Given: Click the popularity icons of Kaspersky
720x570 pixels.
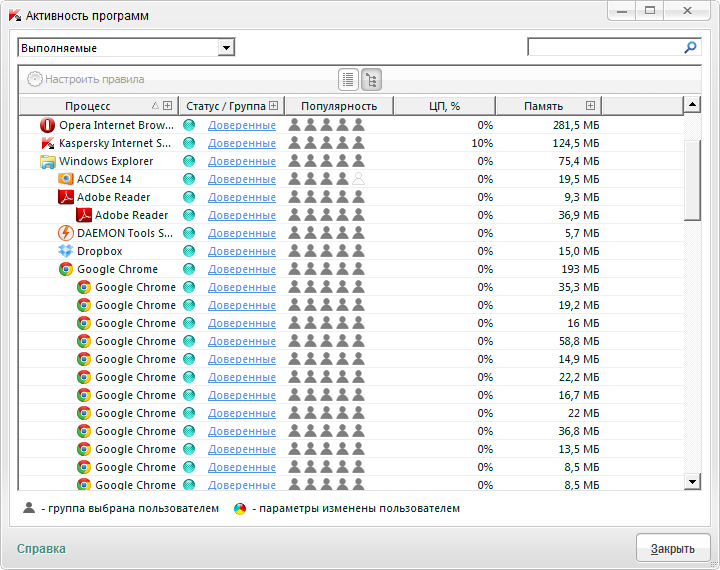Looking at the screenshot, I should click(x=326, y=143).
